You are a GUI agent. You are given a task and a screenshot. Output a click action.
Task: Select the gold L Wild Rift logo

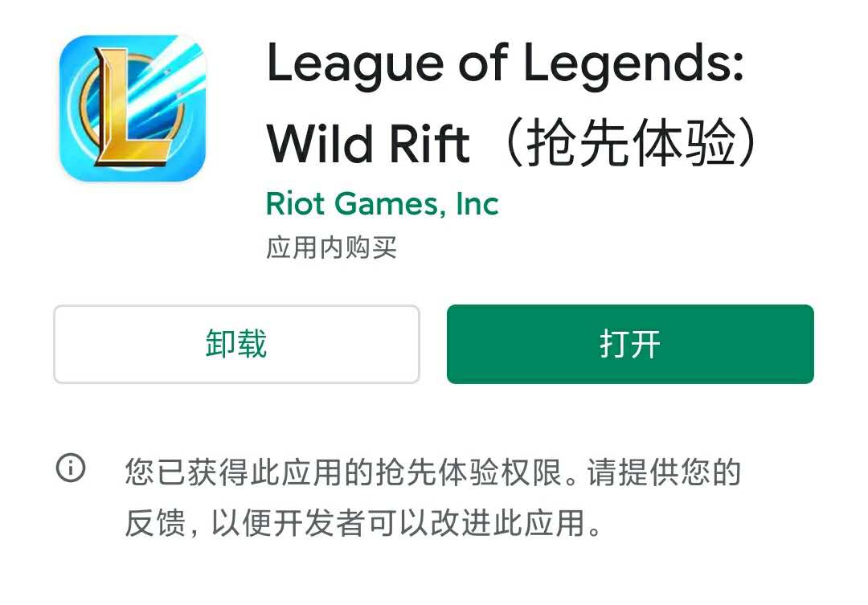pyautogui.click(x=133, y=108)
